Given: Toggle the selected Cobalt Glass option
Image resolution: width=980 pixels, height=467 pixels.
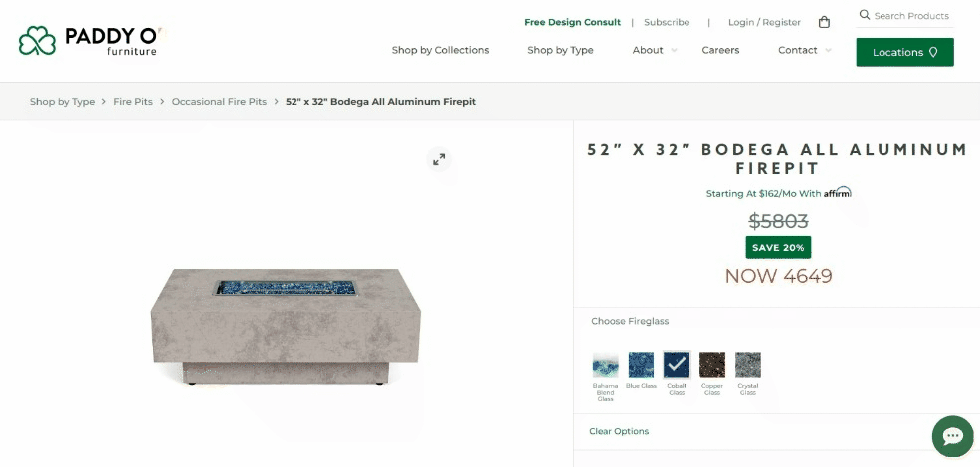Looking at the screenshot, I should pos(677,365).
